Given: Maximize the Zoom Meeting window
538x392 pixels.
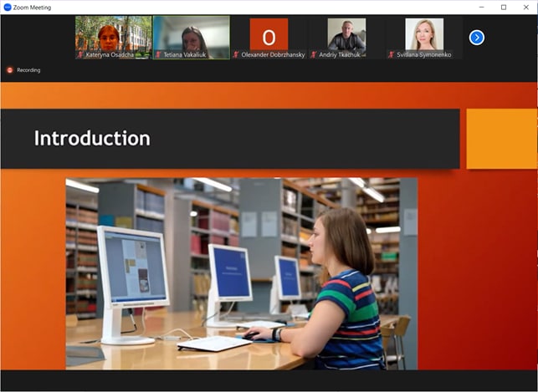Looking at the screenshot, I should click(x=504, y=8).
